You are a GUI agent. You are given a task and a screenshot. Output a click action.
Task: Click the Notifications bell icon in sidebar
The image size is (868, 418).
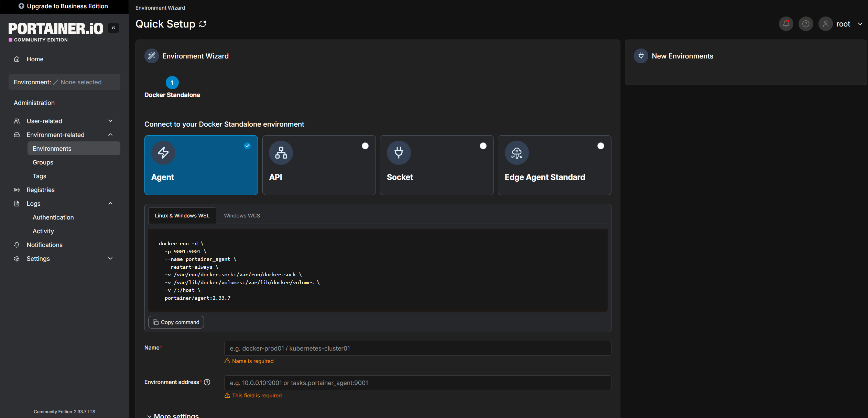17,245
